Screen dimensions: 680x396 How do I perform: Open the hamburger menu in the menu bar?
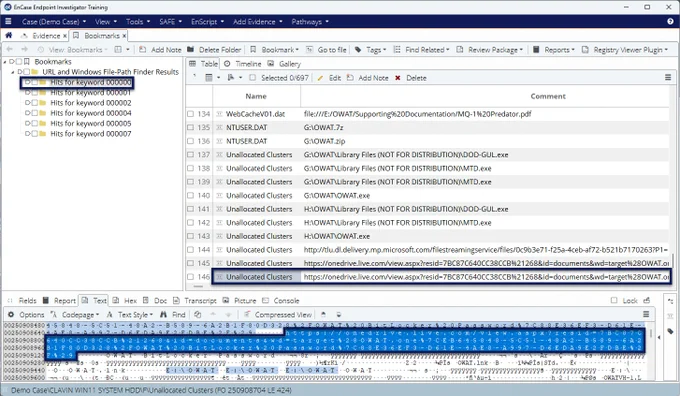pyautogui.click(x=8, y=21)
